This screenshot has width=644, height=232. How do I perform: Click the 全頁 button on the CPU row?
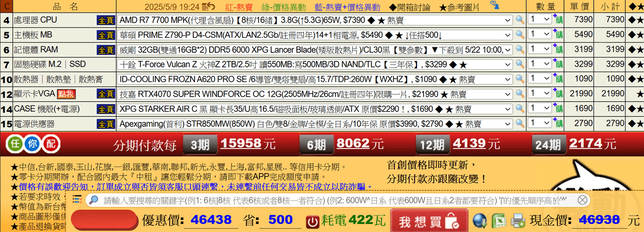pos(106,20)
